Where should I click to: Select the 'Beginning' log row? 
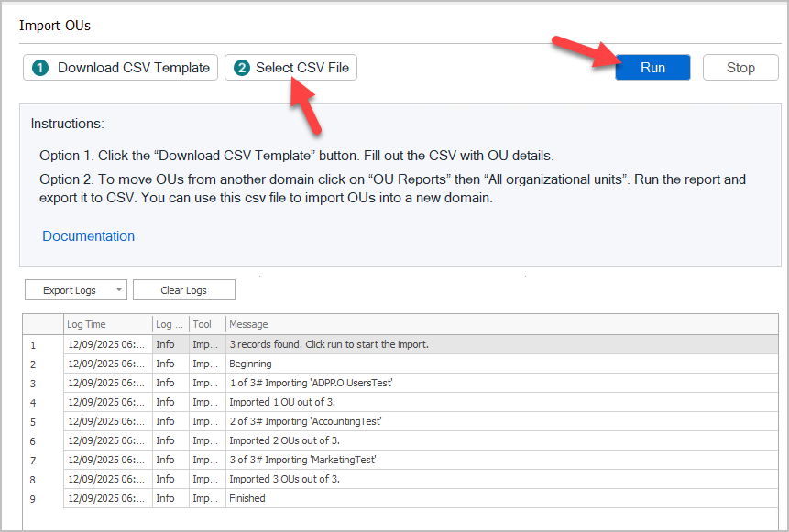point(250,364)
